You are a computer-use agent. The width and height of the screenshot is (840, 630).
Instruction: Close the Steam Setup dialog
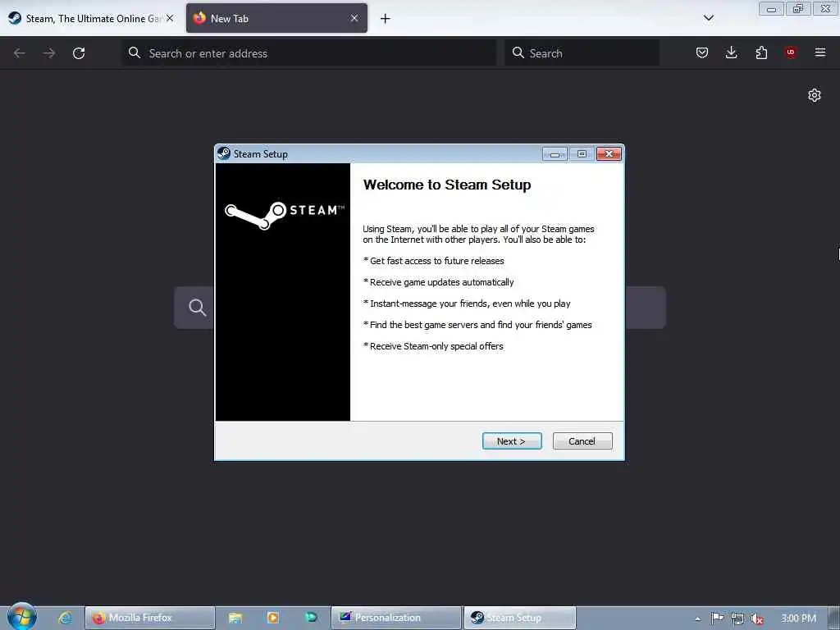(x=609, y=153)
